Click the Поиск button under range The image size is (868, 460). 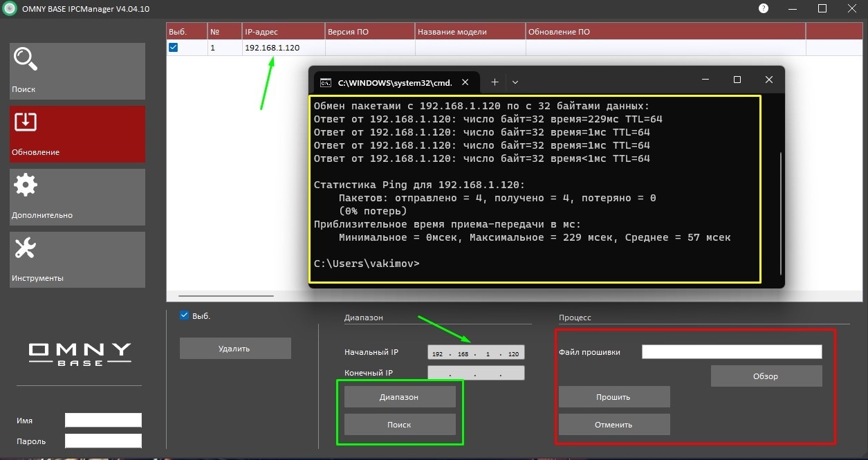click(x=400, y=424)
